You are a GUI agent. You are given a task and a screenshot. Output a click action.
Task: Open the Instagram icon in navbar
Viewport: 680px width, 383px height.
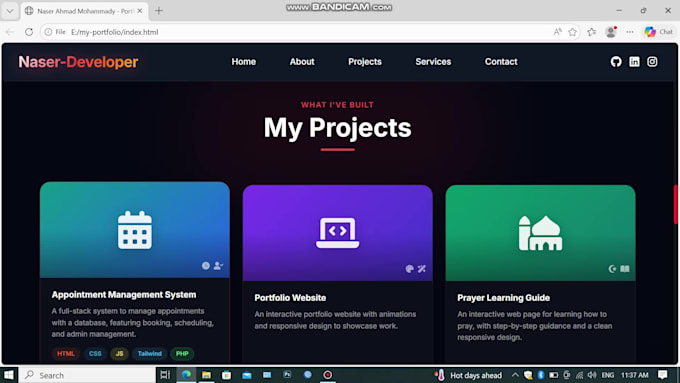click(x=652, y=62)
